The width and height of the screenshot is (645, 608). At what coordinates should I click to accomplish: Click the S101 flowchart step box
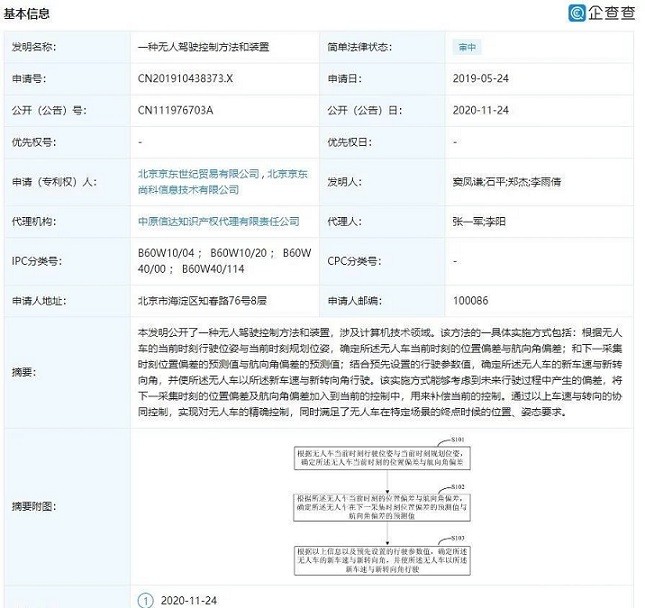point(381,458)
